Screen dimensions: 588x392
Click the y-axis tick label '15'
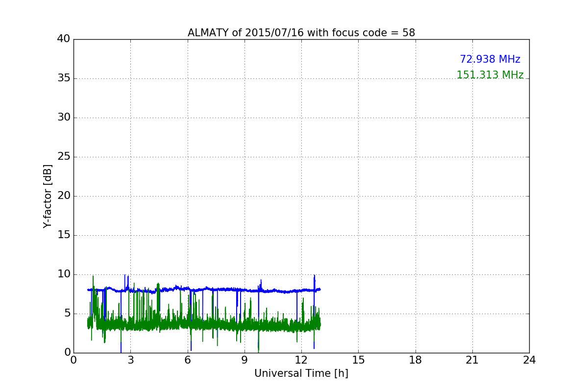click(x=64, y=235)
